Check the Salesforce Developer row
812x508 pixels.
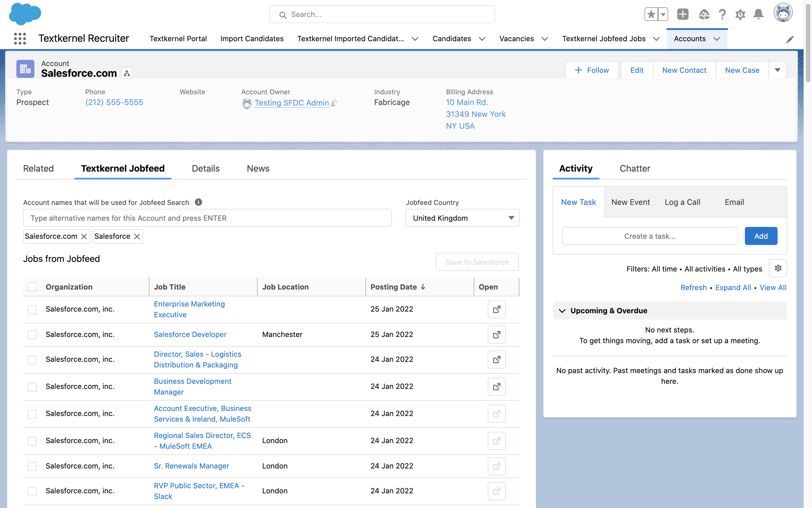32,335
